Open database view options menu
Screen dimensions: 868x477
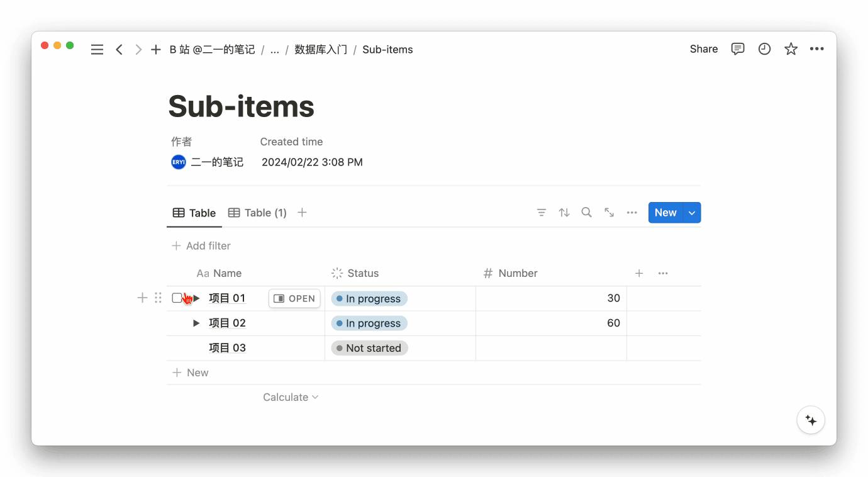[x=632, y=213]
